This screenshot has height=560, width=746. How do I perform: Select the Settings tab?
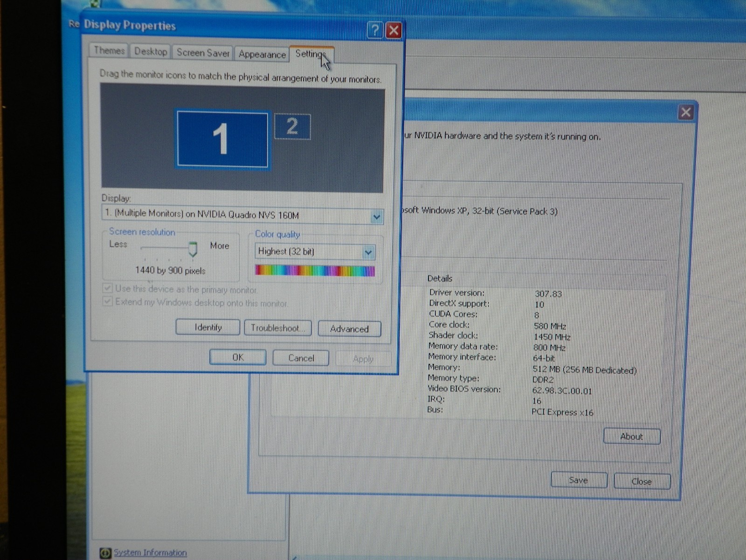tap(311, 54)
